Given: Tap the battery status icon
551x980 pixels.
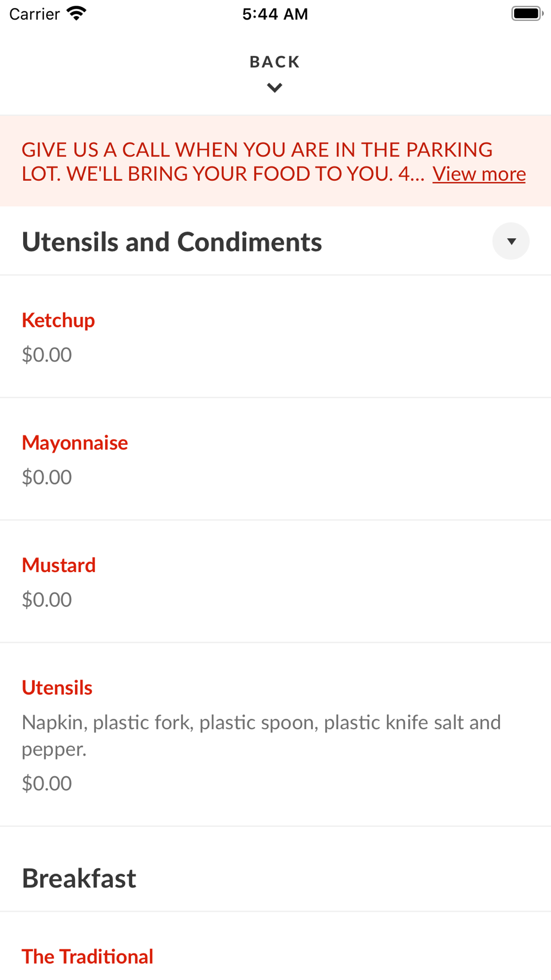Looking at the screenshot, I should point(527,13).
